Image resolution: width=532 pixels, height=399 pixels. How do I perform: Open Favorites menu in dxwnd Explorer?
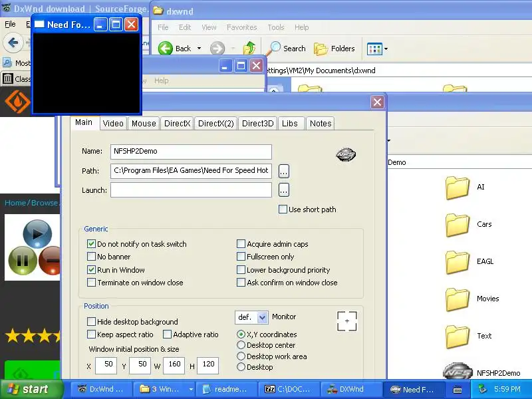241,27
